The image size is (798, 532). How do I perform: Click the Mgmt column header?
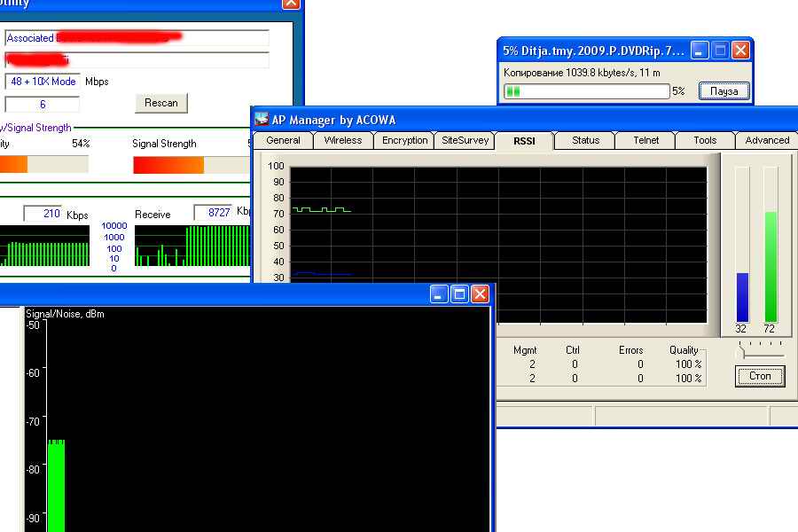(x=525, y=350)
